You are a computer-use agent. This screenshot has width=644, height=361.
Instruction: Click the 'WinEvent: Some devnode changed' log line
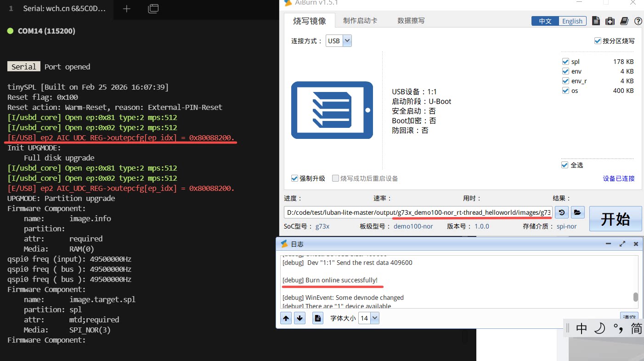coord(343,298)
